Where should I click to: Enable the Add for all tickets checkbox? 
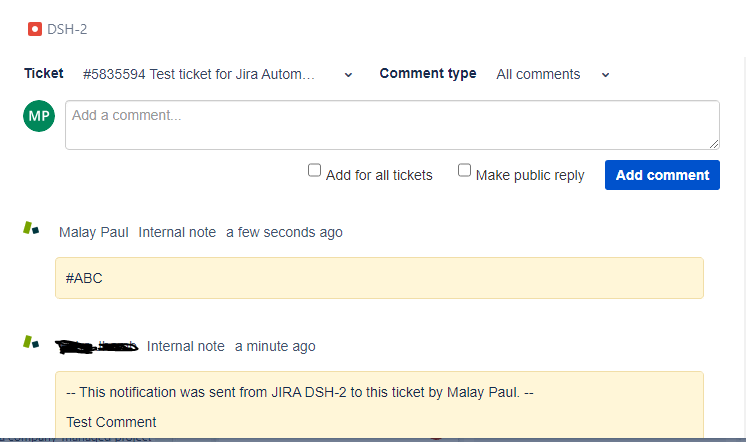pos(314,170)
